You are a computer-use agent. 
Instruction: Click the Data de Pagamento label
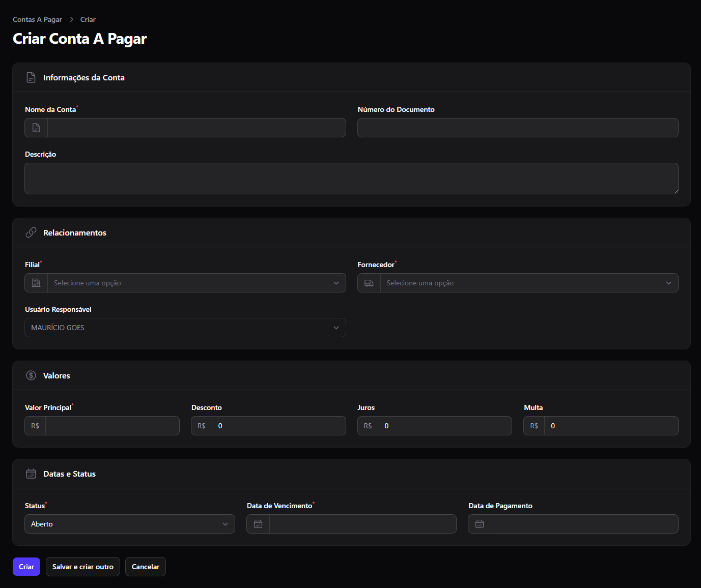[500, 506]
